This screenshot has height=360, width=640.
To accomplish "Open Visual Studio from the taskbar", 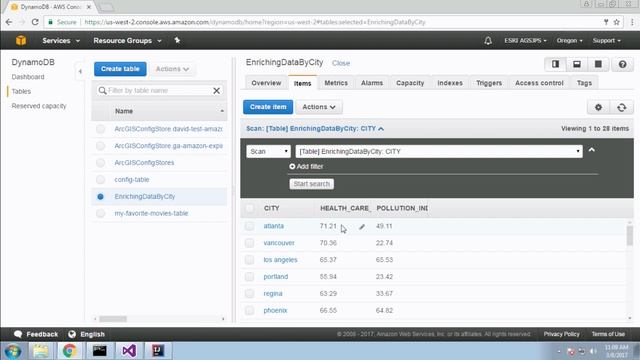I will [x=129, y=351].
